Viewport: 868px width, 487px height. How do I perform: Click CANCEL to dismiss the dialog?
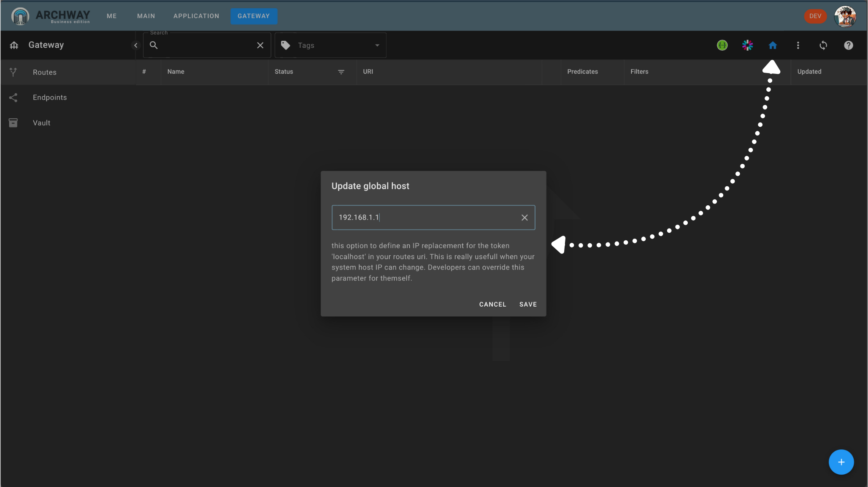click(x=492, y=305)
